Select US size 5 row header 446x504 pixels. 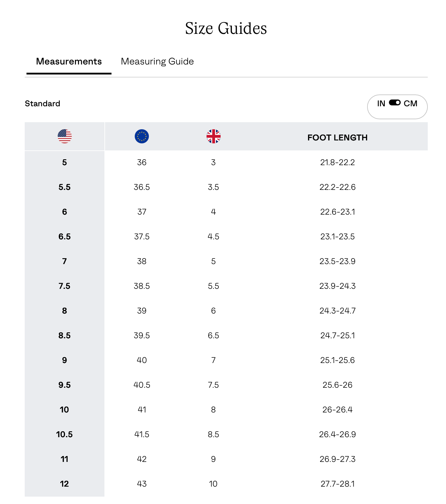click(64, 163)
